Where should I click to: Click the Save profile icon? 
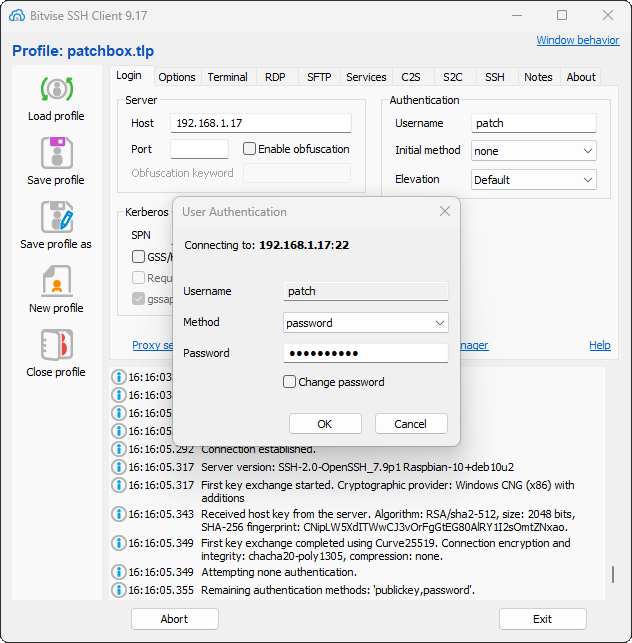click(57, 153)
